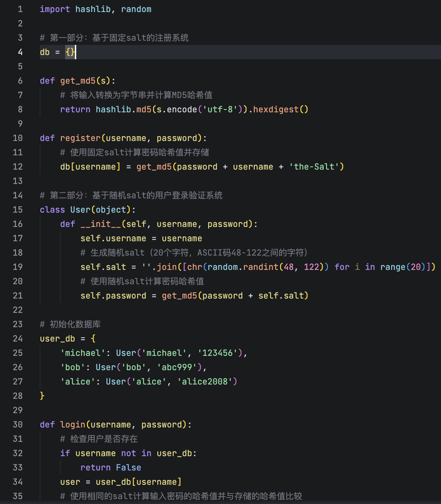This screenshot has height=504, width=441.
Task: Click the comment on line 14 about 随机salt
Action: click(131, 195)
